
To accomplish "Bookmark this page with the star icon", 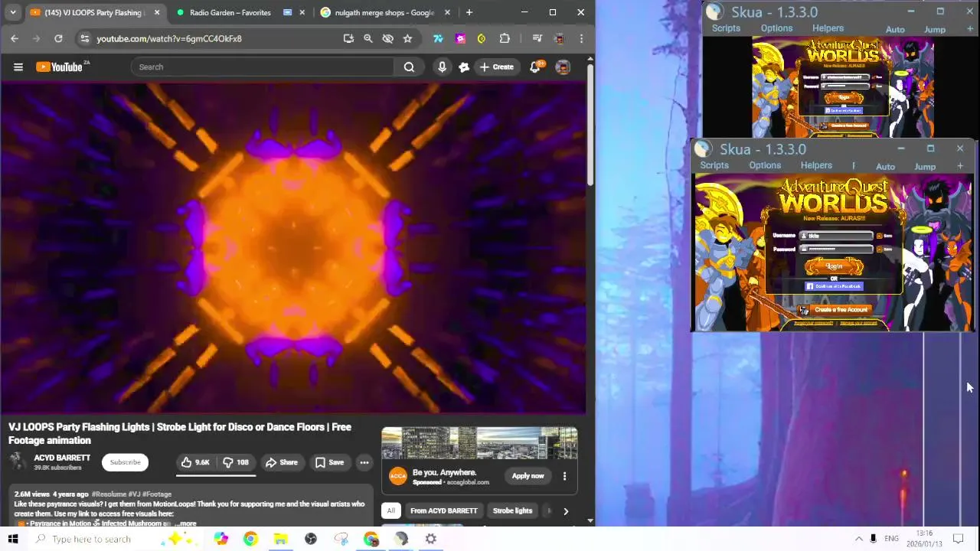I will tap(407, 38).
